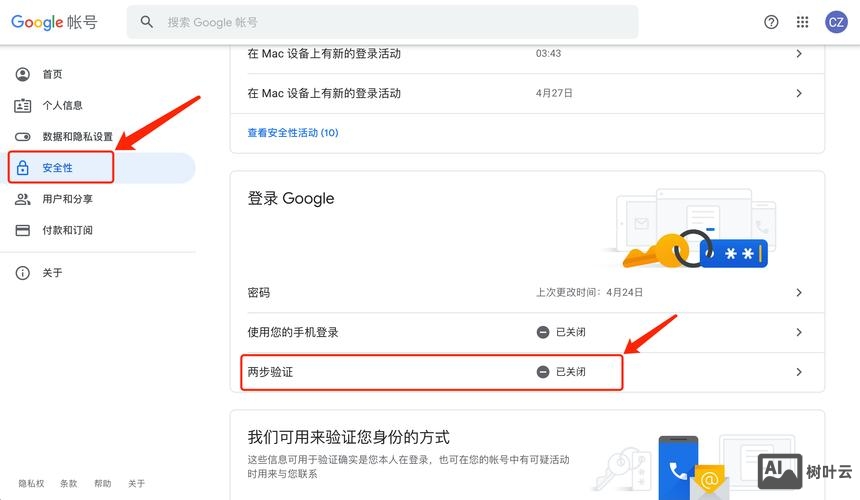Click the 首页 person icon in sidebar
Image resolution: width=860 pixels, height=500 pixels.
22,74
